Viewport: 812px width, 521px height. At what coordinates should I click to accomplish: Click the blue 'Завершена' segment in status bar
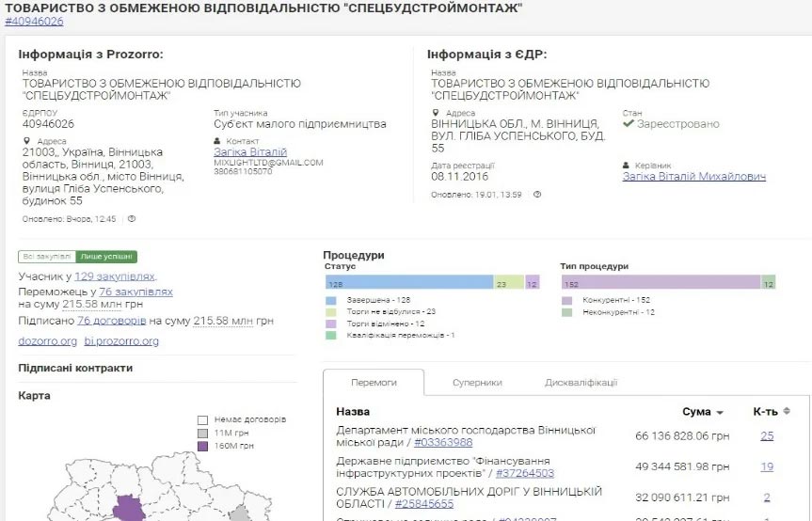(408, 282)
